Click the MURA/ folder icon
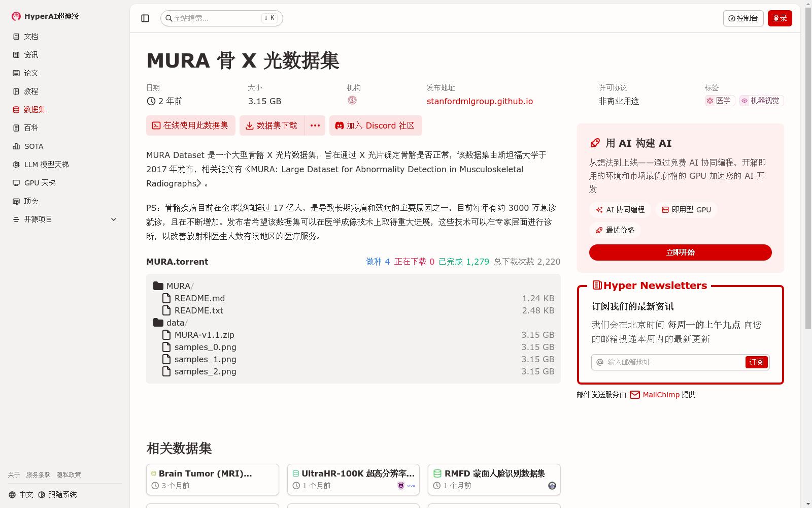This screenshot has width=812, height=508. (x=158, y=286)
